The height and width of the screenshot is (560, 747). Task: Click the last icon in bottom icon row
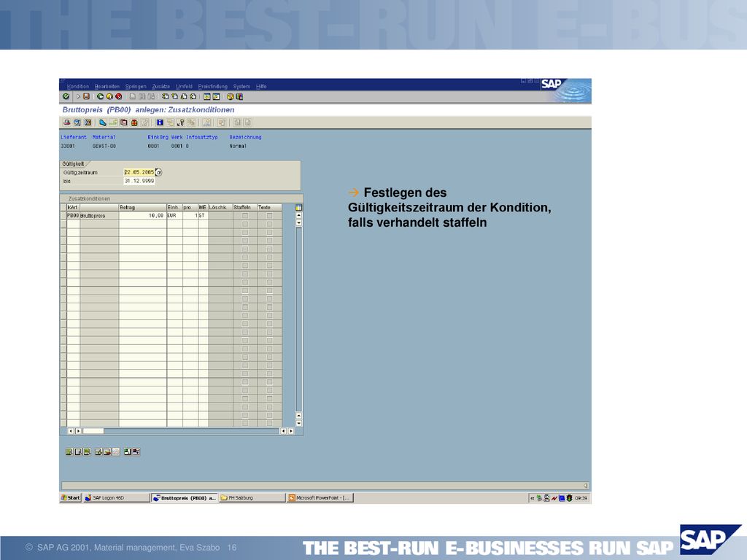(x=136, y=452)
